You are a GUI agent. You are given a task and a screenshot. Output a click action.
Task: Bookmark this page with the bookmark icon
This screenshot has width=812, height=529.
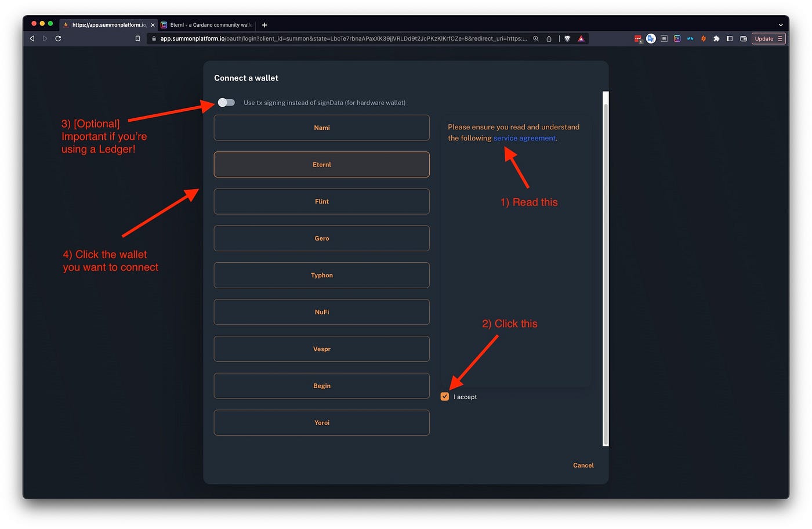[137, 39]
